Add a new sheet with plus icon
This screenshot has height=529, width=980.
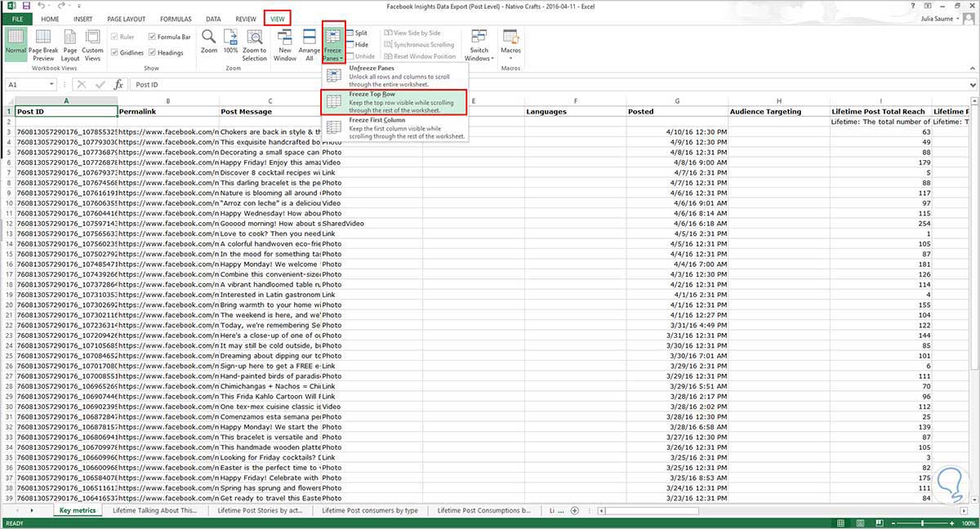575,510
